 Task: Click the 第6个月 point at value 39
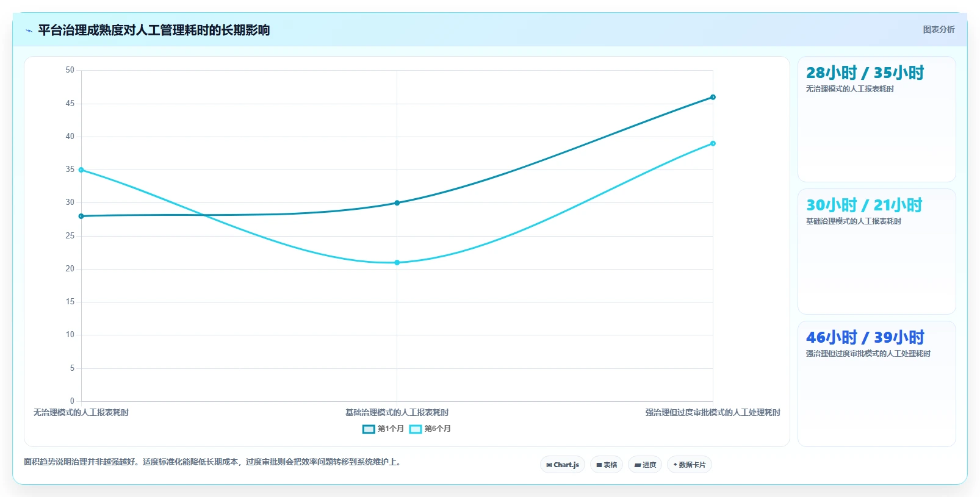713,143
